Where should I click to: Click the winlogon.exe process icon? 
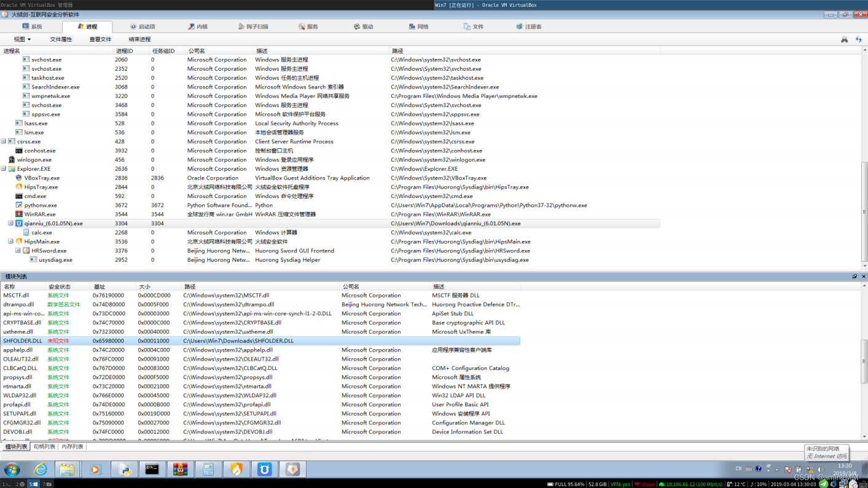click(x=12, y=160)
